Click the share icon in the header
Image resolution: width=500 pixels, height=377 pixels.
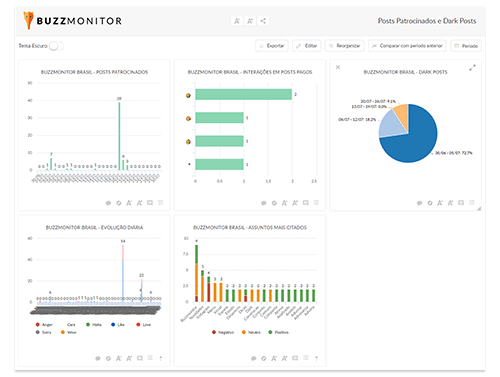click(x=263, y=21)
